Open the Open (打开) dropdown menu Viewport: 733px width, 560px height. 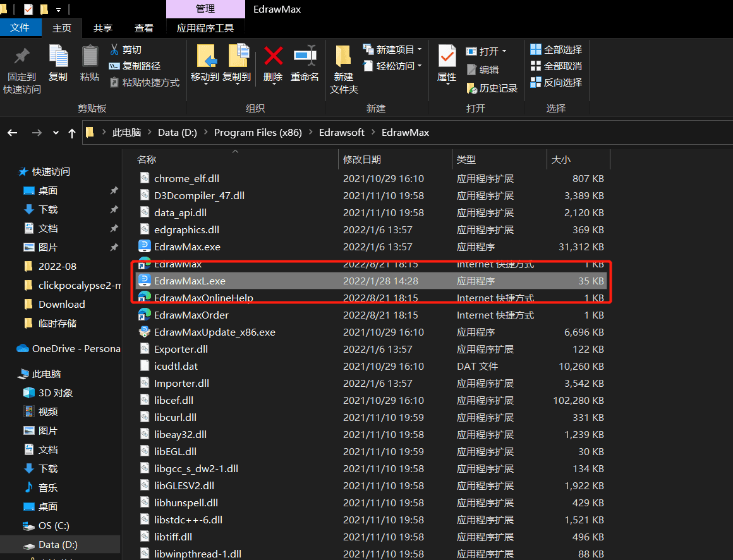tap(504, 51)
